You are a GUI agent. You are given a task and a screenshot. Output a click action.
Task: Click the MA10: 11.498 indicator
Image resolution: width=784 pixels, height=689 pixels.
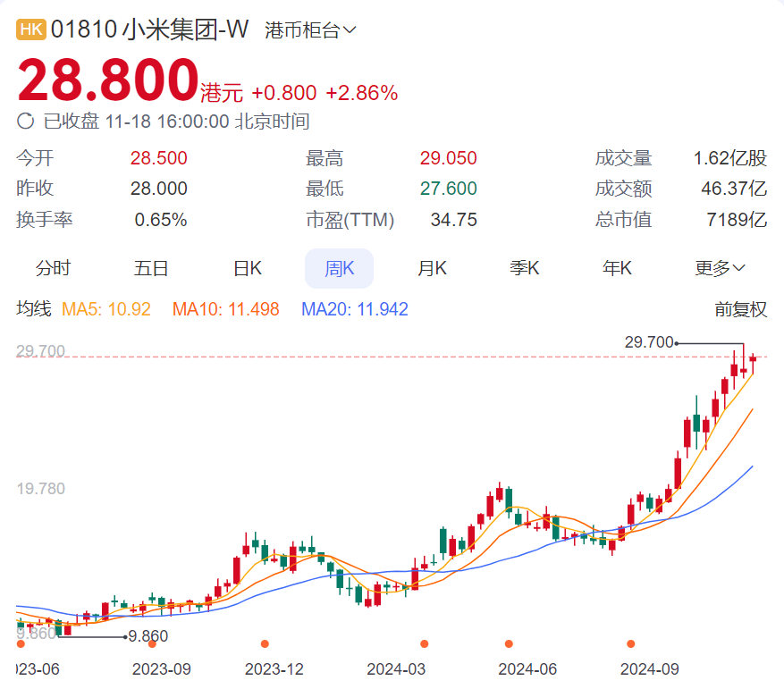click(225, 309)
